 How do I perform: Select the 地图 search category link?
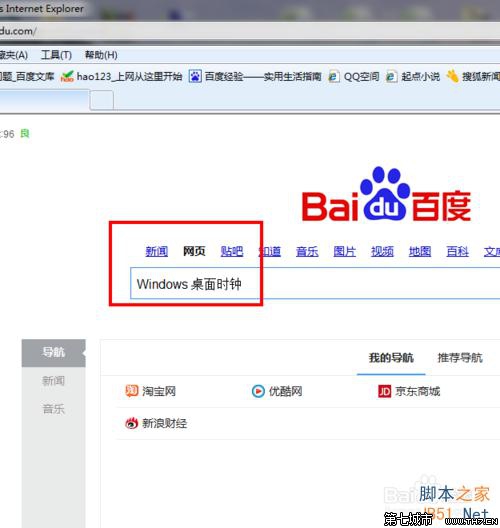420,251
